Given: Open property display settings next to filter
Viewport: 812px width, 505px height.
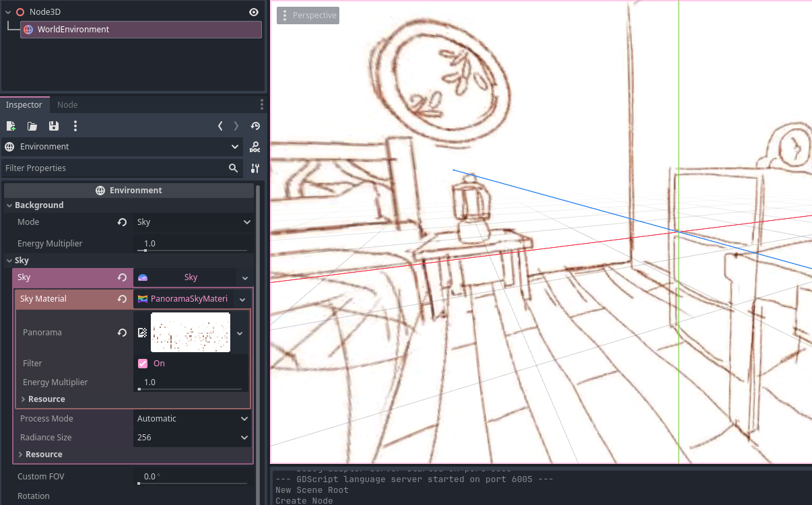Looking at the screenshot, I should click(x=255, y=168).
